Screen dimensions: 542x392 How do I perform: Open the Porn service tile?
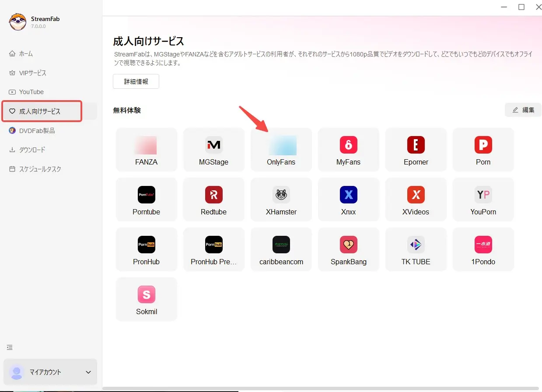pyautogui.click(x=483, y=150)
